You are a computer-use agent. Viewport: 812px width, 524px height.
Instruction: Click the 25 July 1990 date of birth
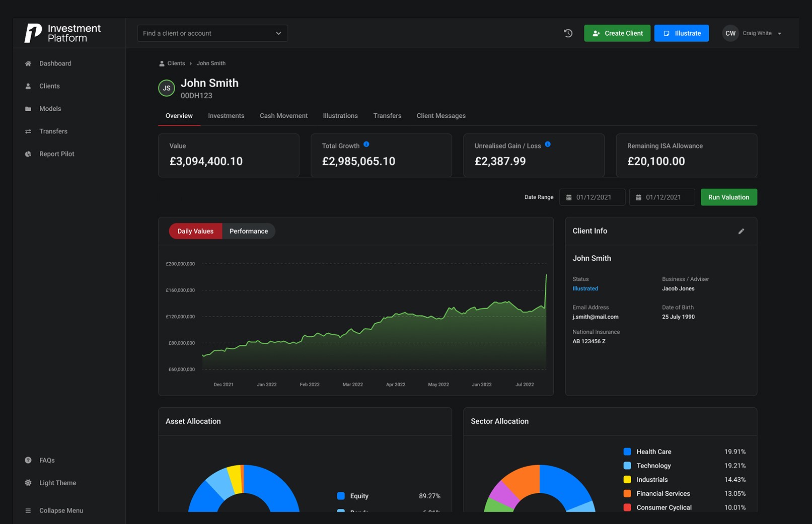(x=678, y=317)
